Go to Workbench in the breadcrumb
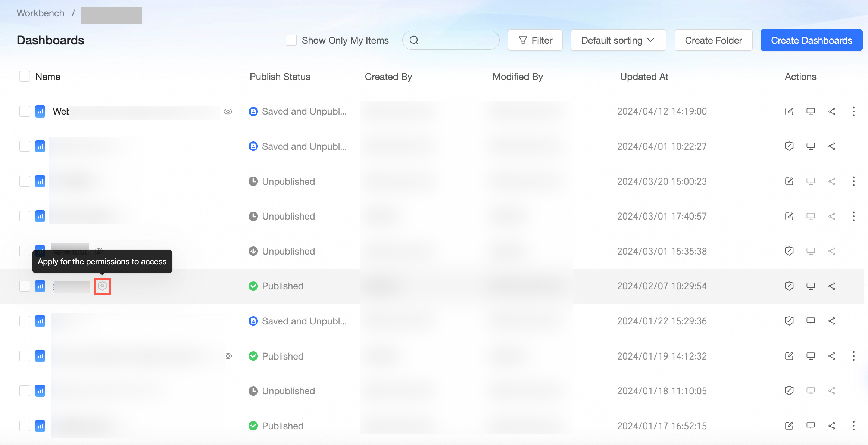 pyautogui.click(x=40, y=13)
